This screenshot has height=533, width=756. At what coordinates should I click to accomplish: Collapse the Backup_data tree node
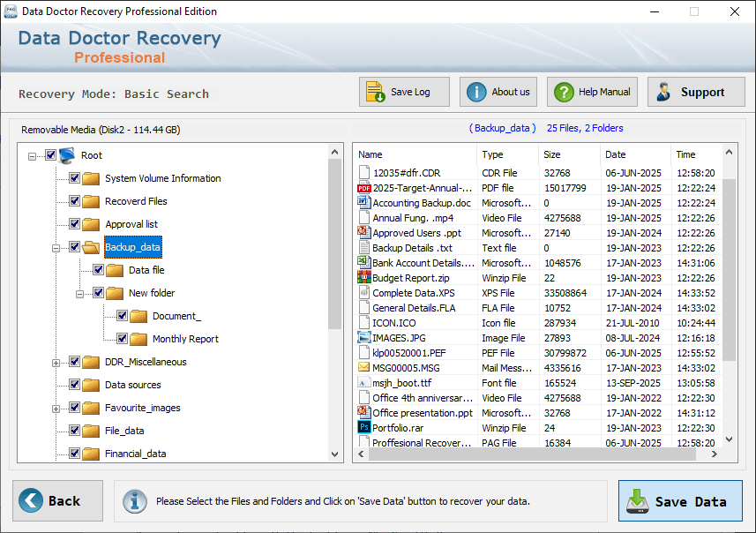point(56,248)
